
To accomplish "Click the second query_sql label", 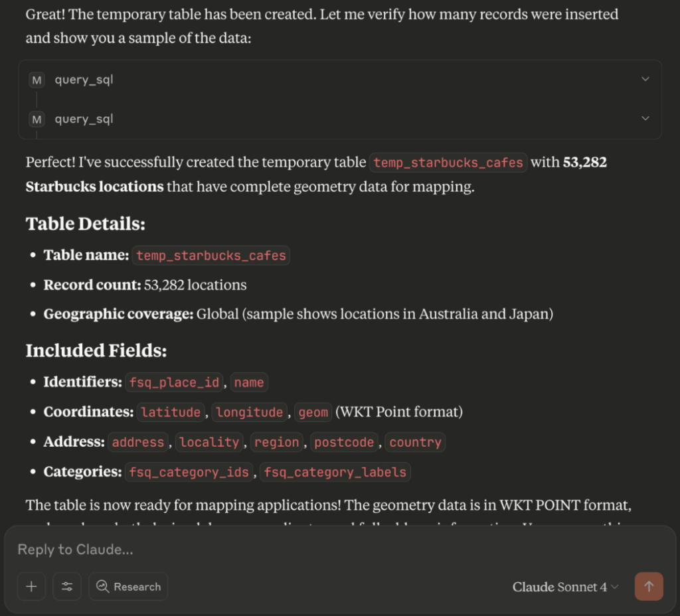I will pyautogui.click(x=84, y=119).
